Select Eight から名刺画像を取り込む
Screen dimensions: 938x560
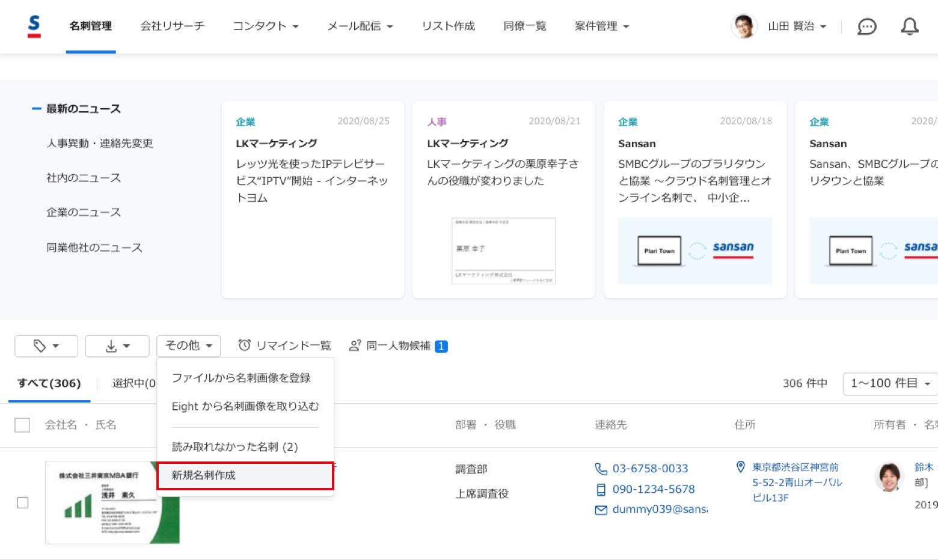(245, 407)
